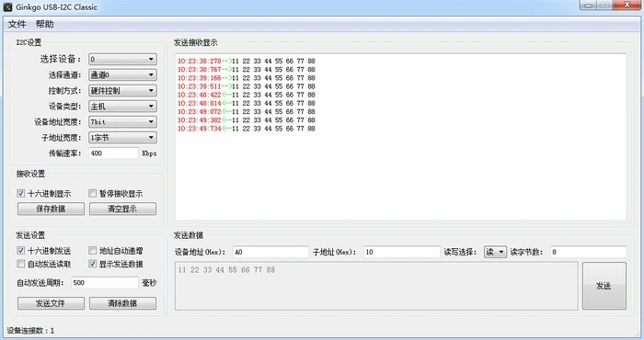644x340 pixels.
Task: Expand the 控制方式 dropdown
Action: (x=122, y=90)
